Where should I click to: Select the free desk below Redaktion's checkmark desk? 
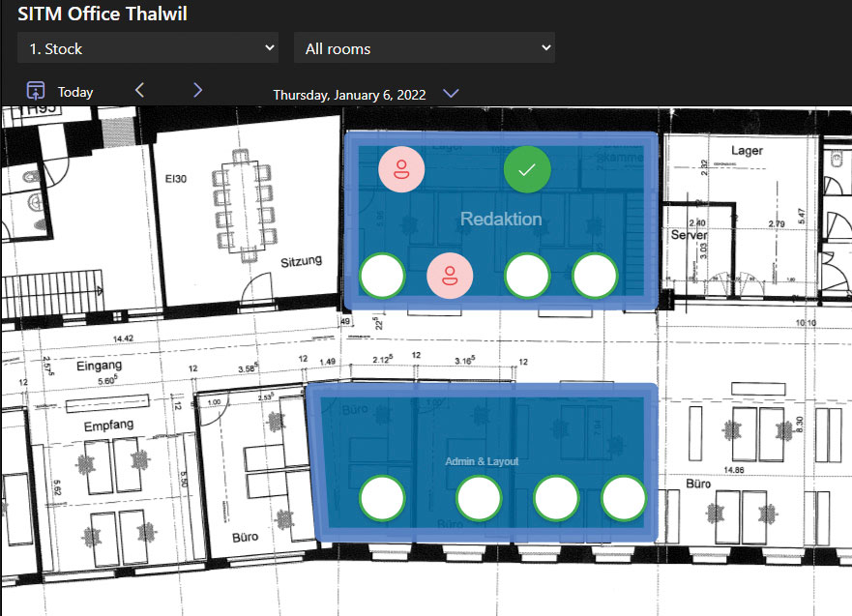527,276
